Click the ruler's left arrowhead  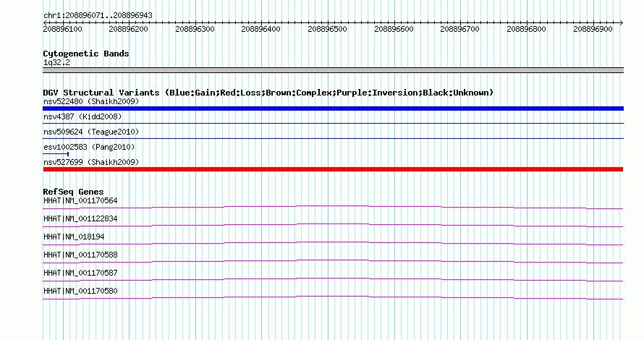coord(45,23)
